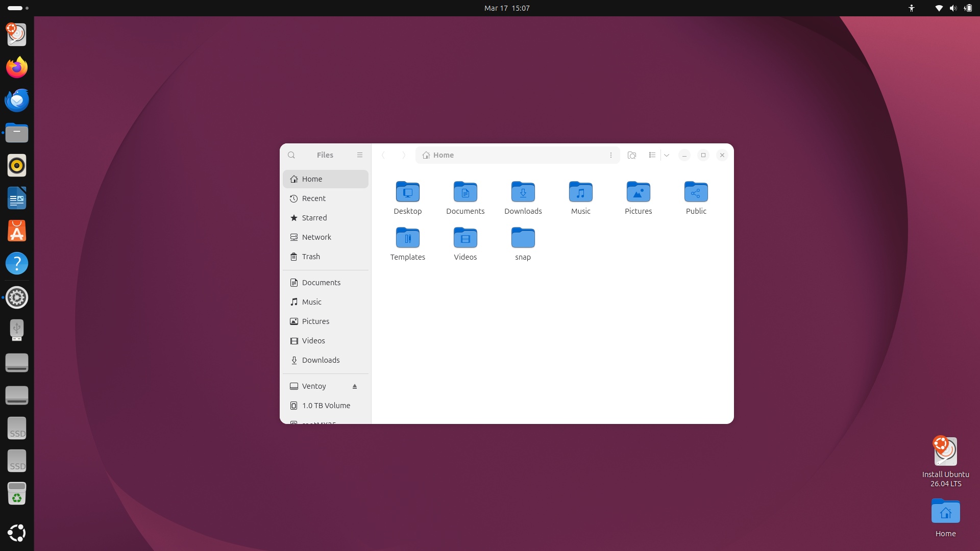This screenshot has width=980, height=551.
Task: Open the path bar three-dot menu
Action: coord(610,155)
